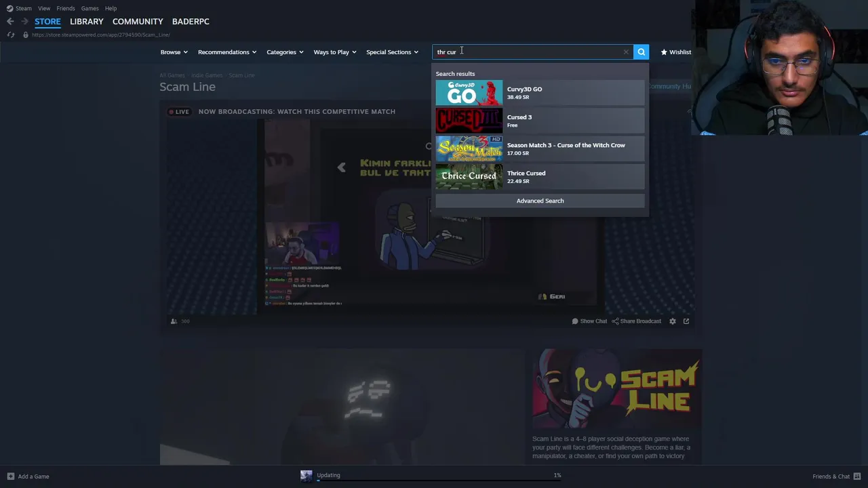
Task: Go forward with the forward arrow
Action: coord(24,22)
